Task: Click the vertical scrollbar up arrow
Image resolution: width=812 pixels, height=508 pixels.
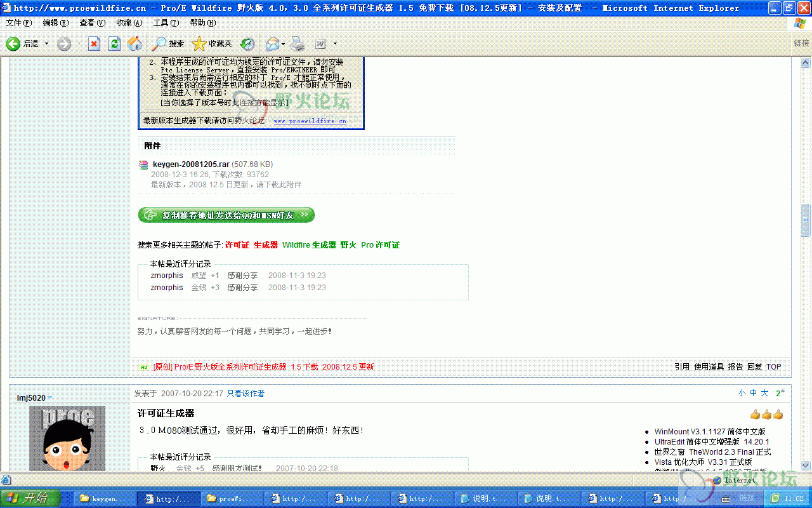Action: click(x=806, y=63)
